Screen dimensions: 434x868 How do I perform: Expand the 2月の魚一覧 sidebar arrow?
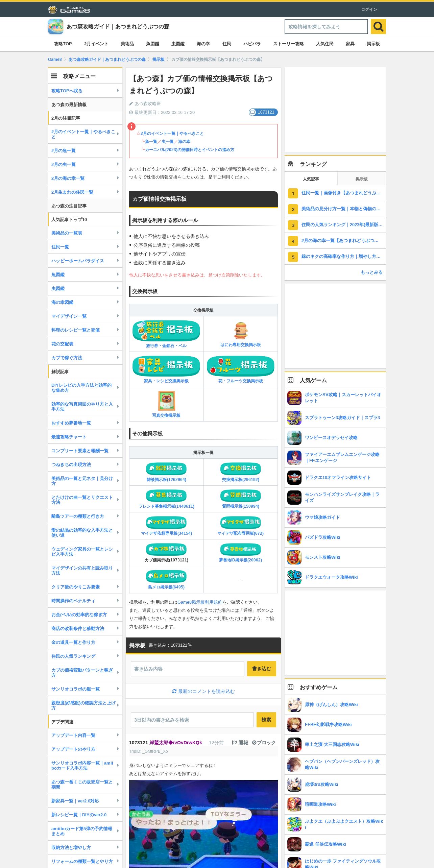tap(118, 150)
